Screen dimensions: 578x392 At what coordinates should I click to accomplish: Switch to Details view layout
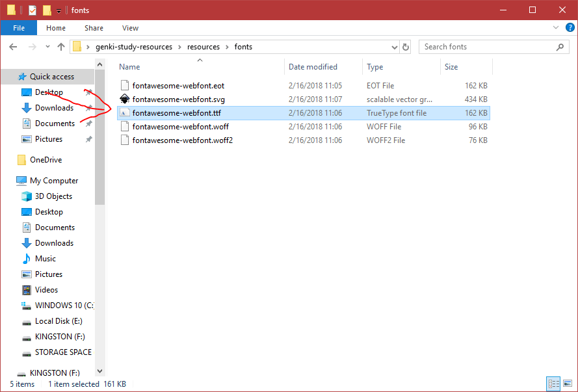[553, 384]
